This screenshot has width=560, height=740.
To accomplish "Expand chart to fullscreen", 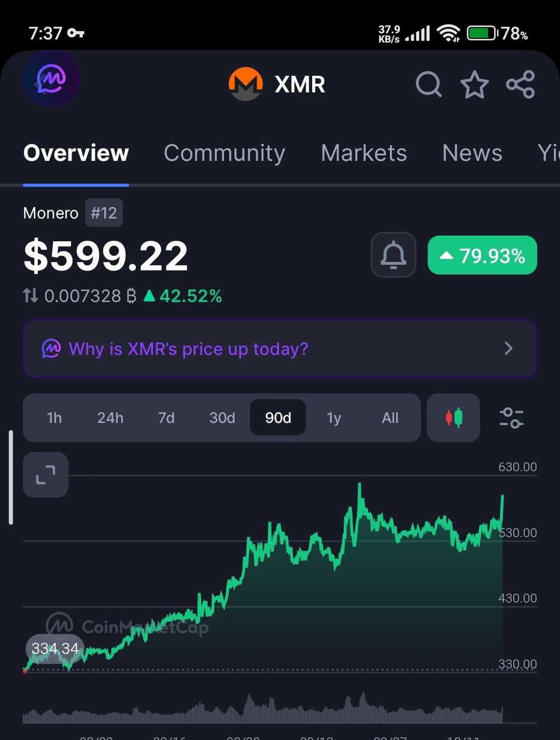I will pos(46,475).
